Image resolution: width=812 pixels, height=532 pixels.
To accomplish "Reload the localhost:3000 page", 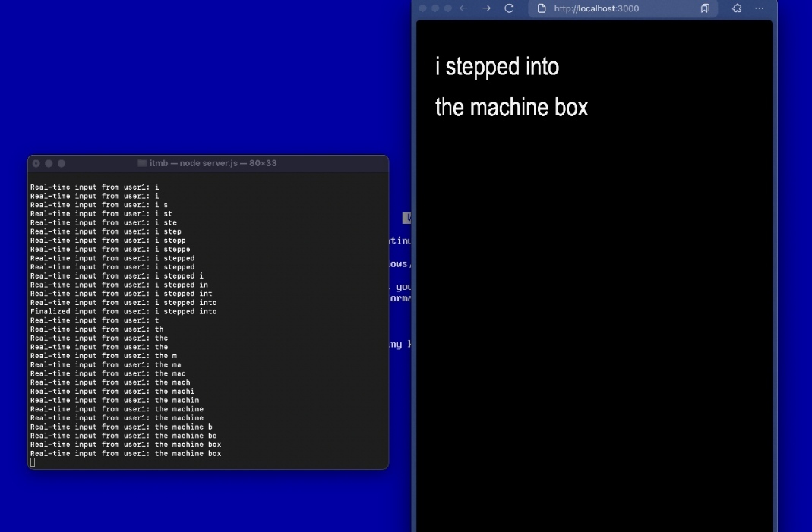I will pyautogui.click(x=509, y=8).
